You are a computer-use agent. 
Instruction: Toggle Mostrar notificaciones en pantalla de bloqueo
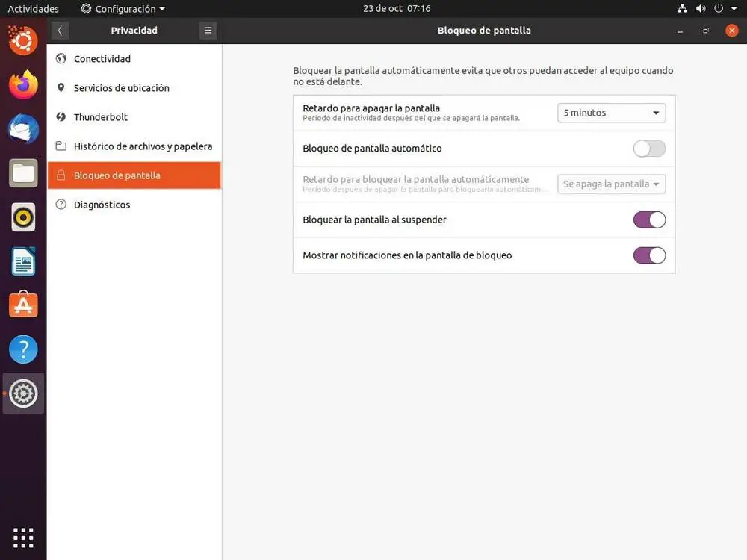pyautogui.click(x=649, y=255)
